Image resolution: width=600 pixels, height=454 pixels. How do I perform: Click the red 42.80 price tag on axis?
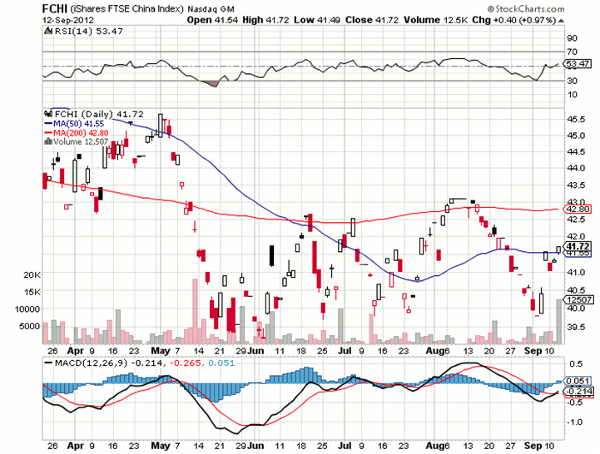(578, 209)
